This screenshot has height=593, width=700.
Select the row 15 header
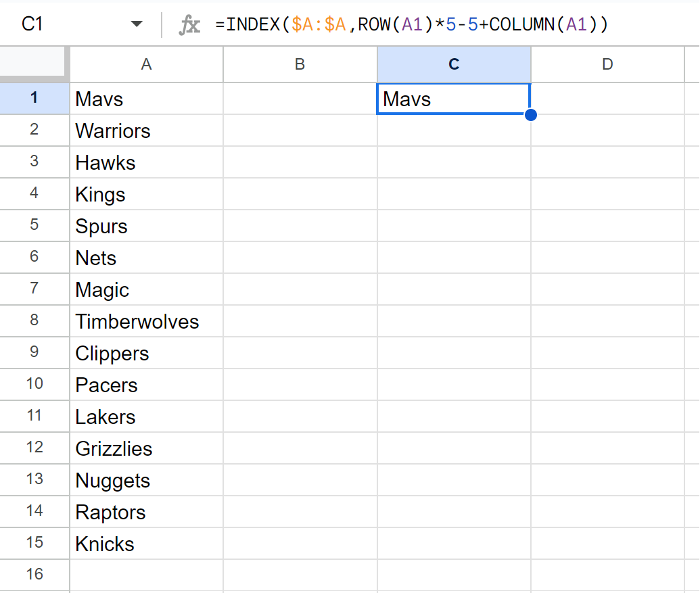click(x=34, y=542)
